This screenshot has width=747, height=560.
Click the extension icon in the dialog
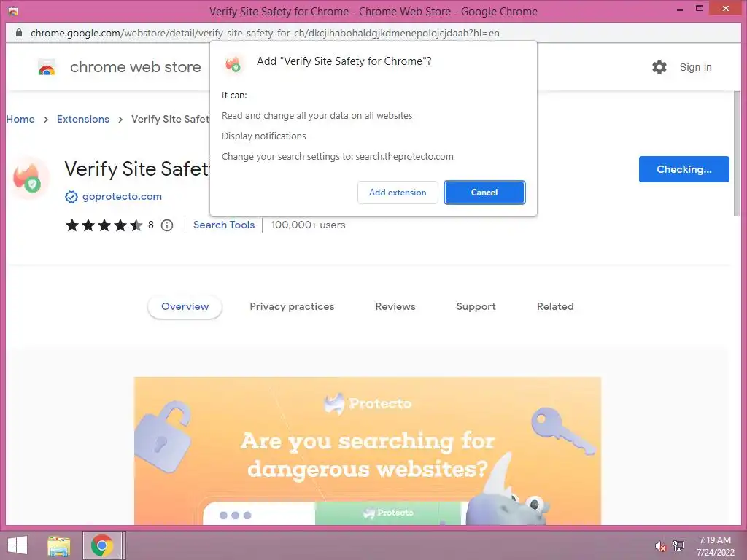point(233,64)
